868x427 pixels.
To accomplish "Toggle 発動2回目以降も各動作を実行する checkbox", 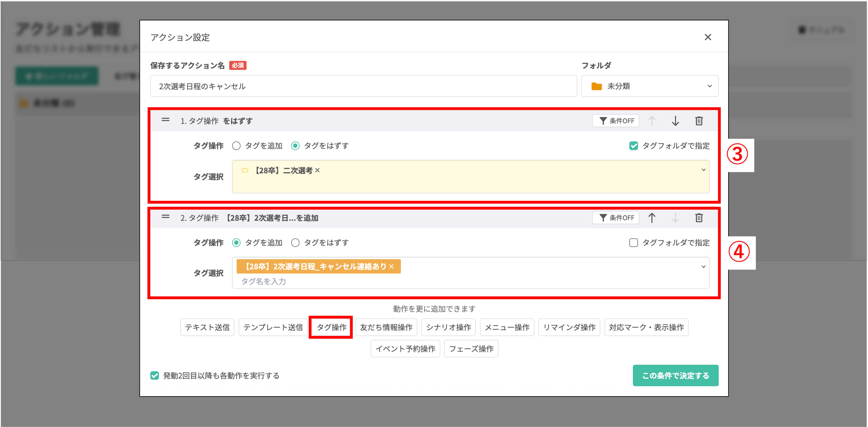I will pyautogui.click(x=155, y=375).
